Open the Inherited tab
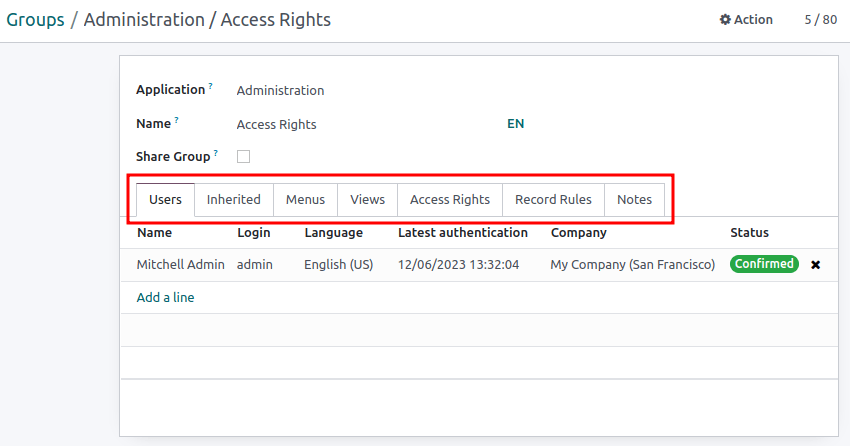Image resolution: width=850 pixels, height=446 pixels. click(233, 199)
